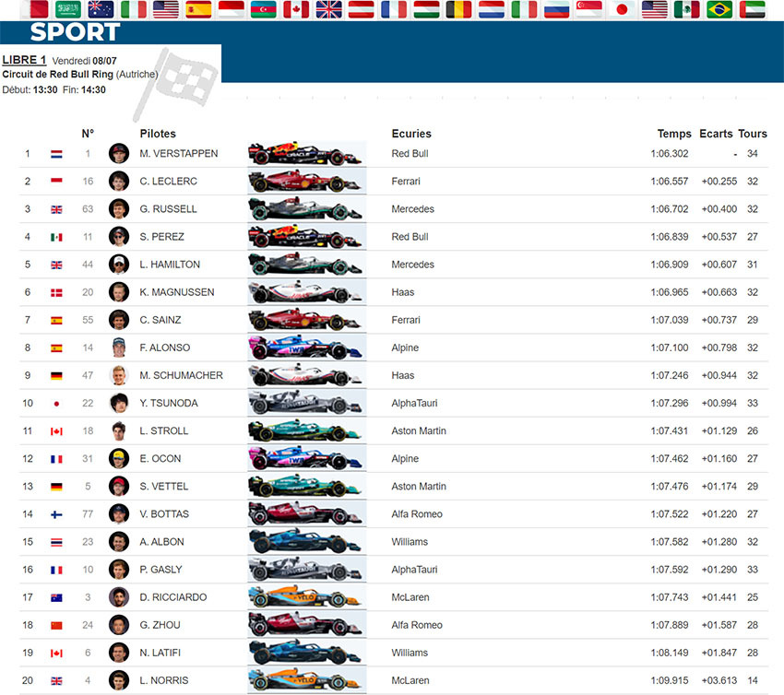This screenshot has height=695, width=784.
Task: Click the Thai flag in Albon's row
Action: [56, 542]
